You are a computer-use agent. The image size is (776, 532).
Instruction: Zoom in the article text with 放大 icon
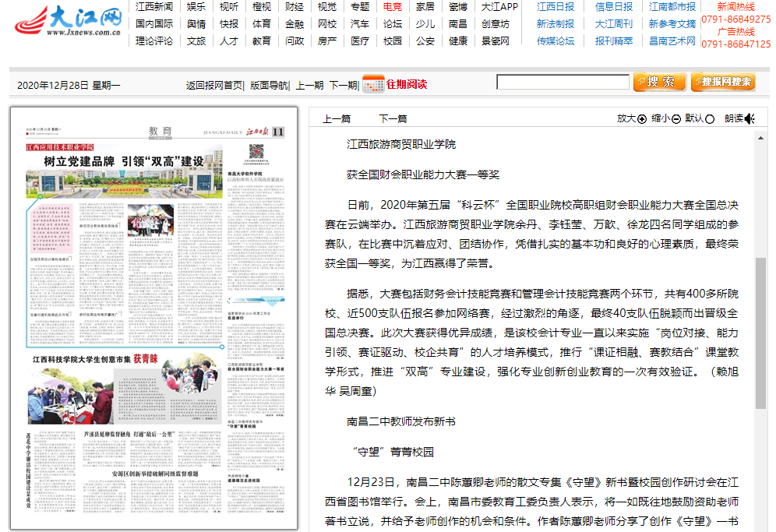633,118
